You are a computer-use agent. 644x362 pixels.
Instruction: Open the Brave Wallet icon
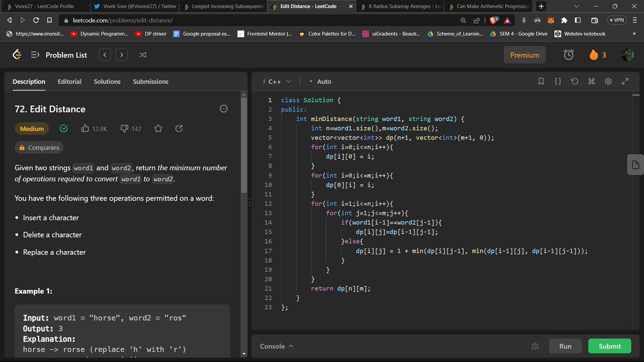point(595,20)
